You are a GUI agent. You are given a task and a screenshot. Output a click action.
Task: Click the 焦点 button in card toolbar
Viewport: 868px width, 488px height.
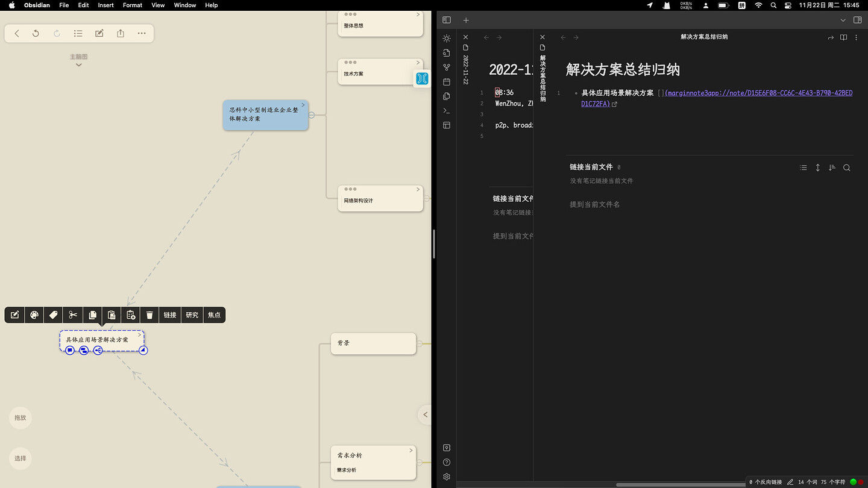pyautogui.click(x=214, y=315)
